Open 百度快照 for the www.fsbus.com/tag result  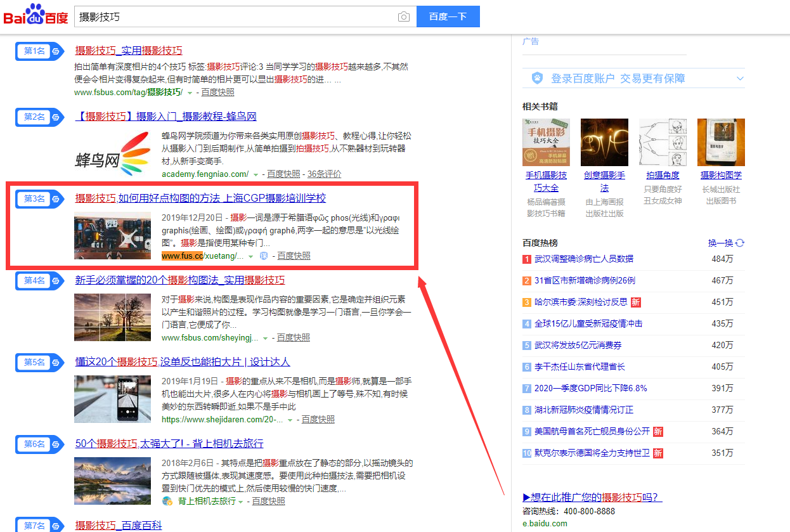tap(218, 93)
